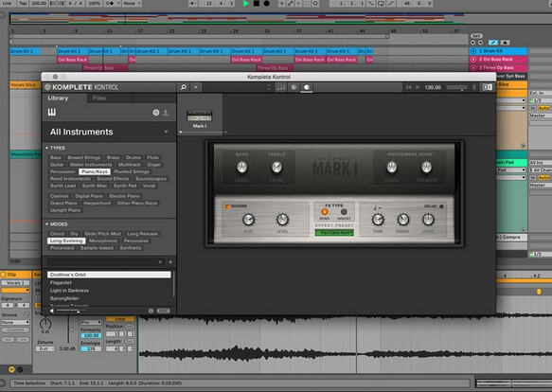The width and height of the screenshot is (552, 392).
Task: Click the speaker prehear icon under results
Action: (52, 311)
